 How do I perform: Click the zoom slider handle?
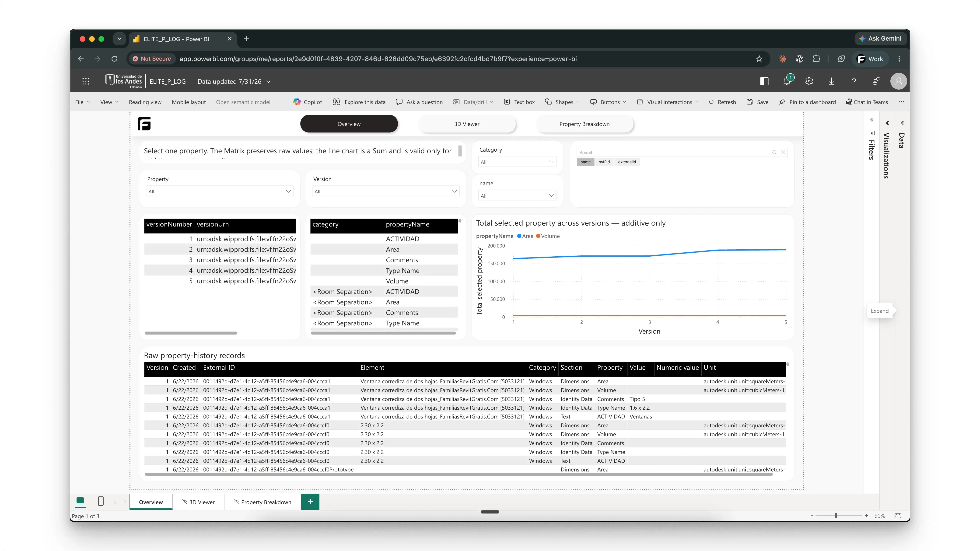tap(836, 516)
